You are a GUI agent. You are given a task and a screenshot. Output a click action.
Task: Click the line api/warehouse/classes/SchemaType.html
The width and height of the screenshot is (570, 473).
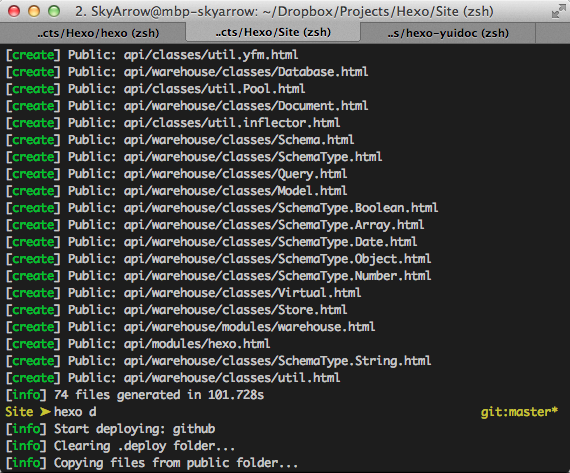pyautogui.click(x=194, y=157)
